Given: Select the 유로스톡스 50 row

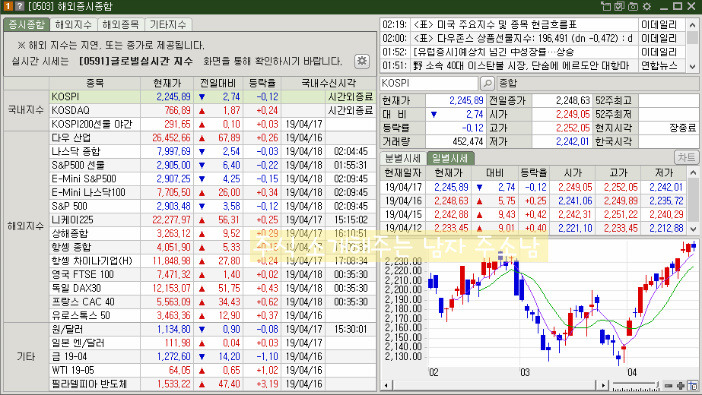Looking at the screenshot, I should [212, 316].
